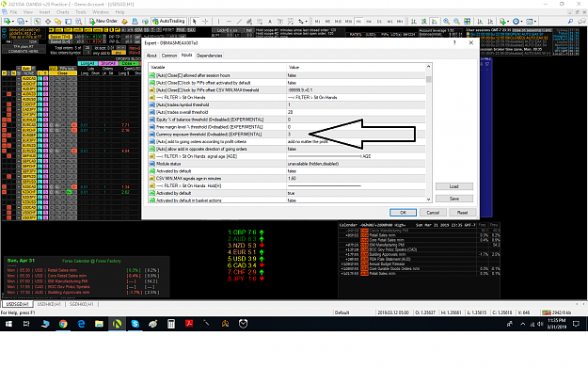This screenshot has height=368, width=588.
Task: Open MetaEditor from the toolbar
Action: pos(124,22)
